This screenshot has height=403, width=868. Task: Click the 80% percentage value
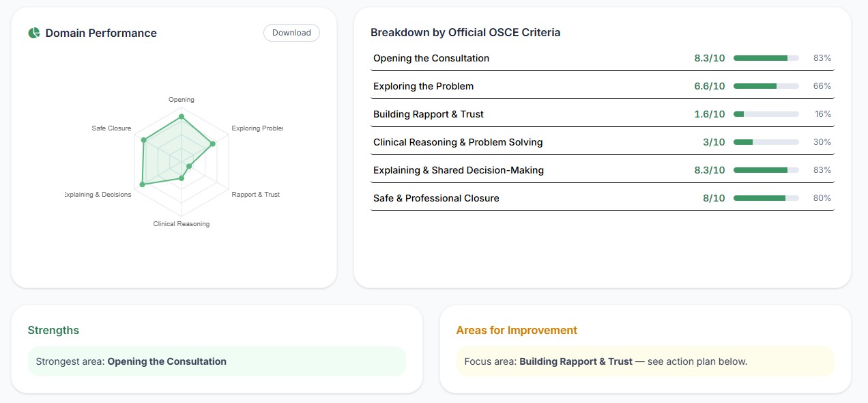(822, 198)
